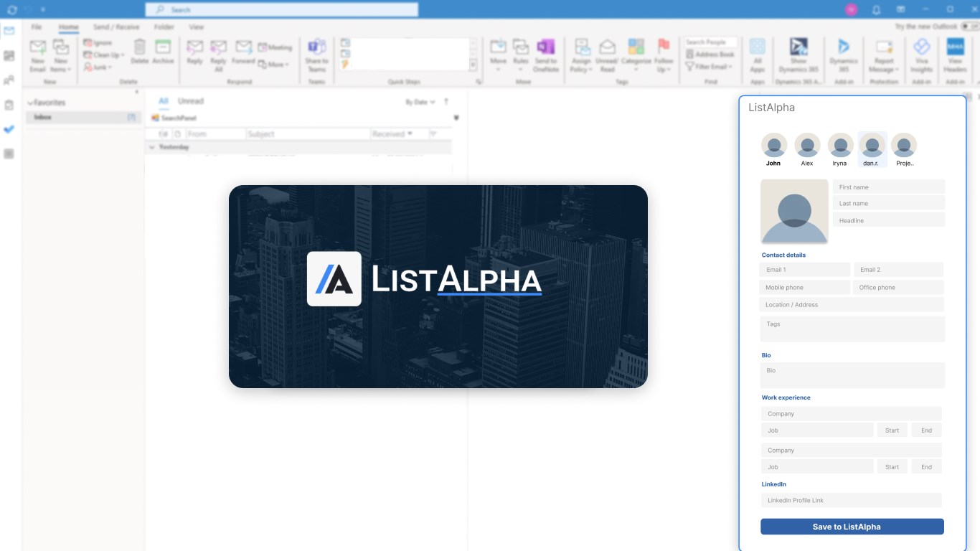980x551 pixels.
Task: Click Show Dynamics 365 icon
Action: click(x=798, y=47)
